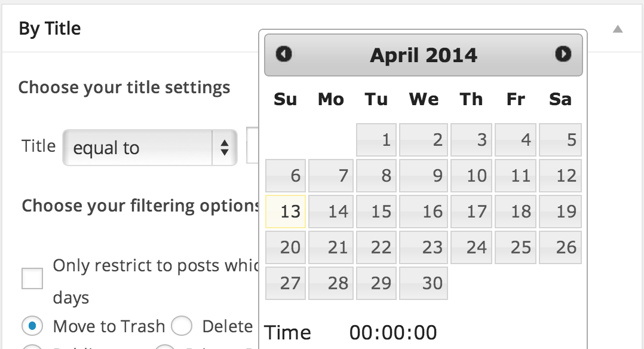This screenshot has height=349, width=644.
Task: Click the April 2014 month header
Action: [x=424, y=55]
